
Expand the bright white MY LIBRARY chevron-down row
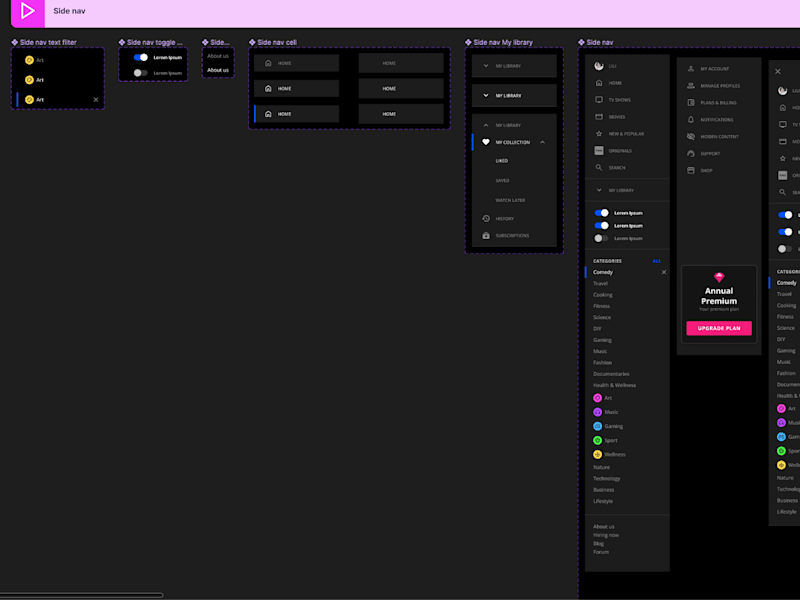pyautogui.click(x=486, y=95)
